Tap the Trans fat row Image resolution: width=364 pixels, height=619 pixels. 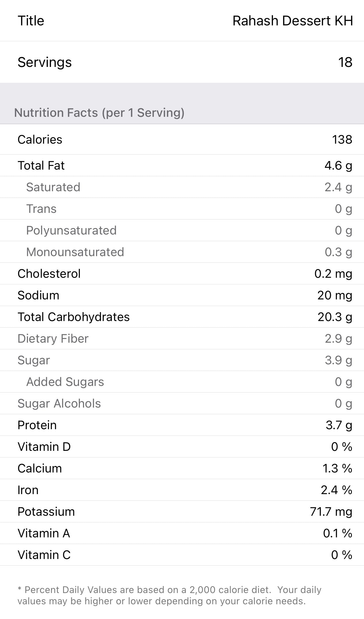point(182,209)
